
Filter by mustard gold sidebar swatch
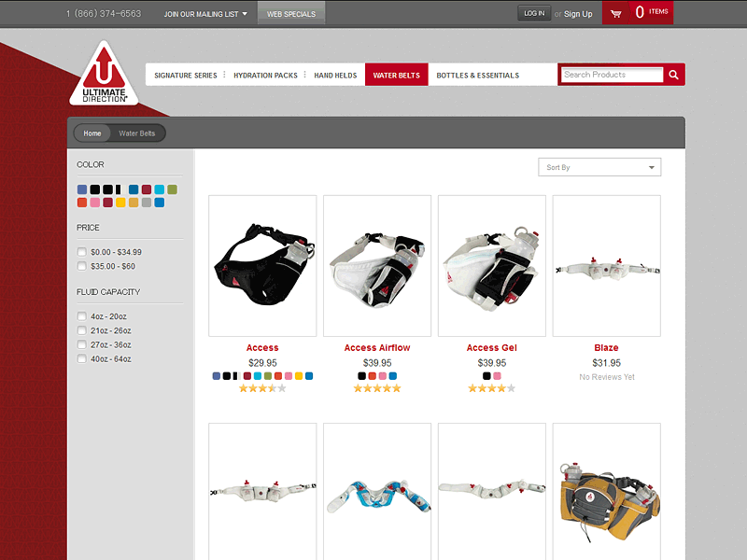tap(134, 203)
